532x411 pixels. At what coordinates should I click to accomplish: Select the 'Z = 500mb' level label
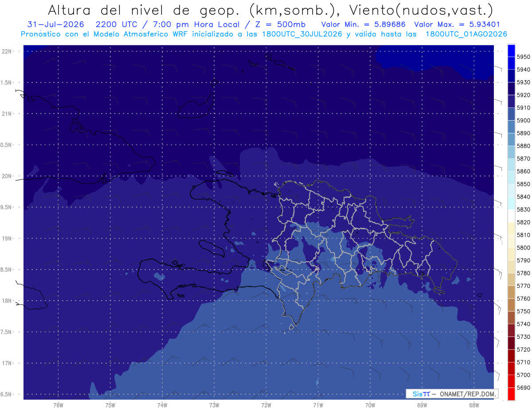(x=280, y=24)
